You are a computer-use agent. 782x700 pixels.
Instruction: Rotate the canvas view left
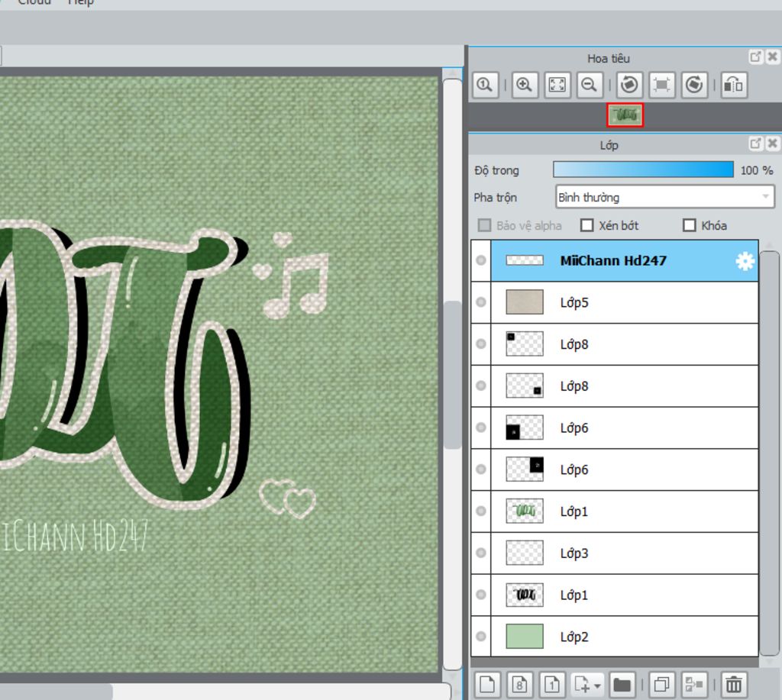click(x=629, y=85)
